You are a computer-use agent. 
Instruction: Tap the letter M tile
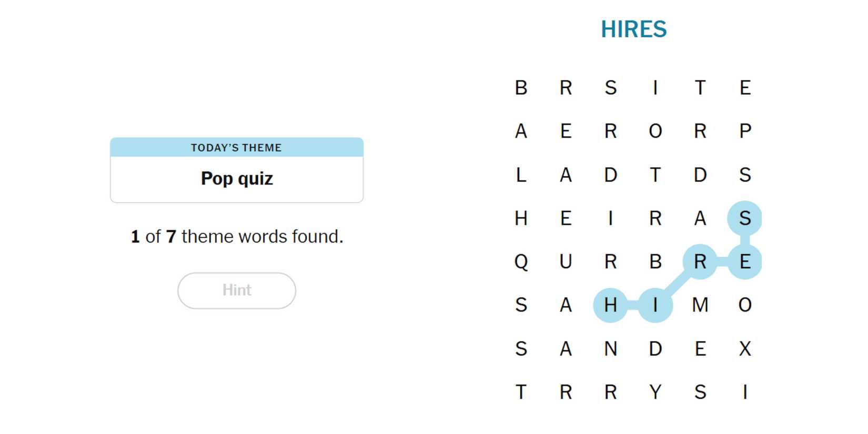coord(700,305)
